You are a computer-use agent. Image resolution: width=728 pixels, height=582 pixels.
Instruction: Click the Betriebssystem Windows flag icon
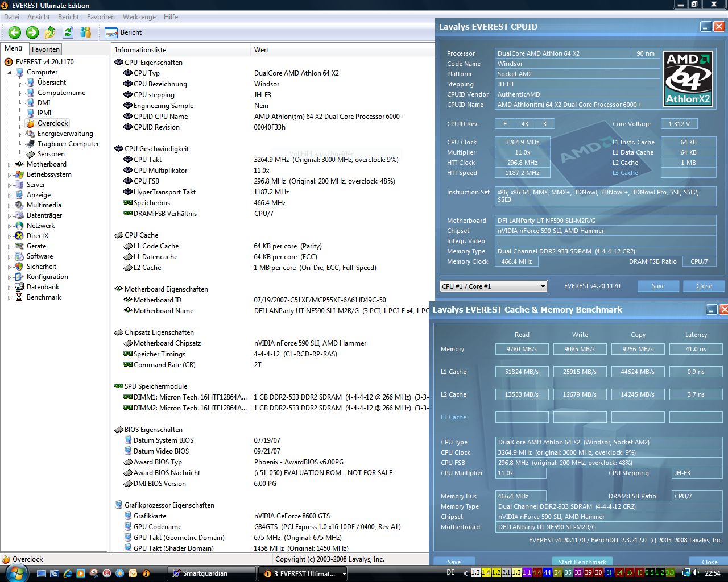click(x=19, y=174)
